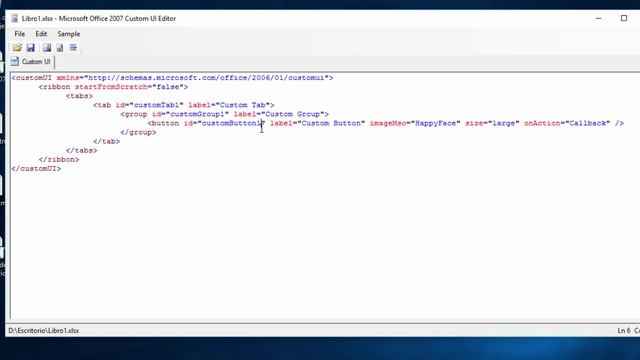The width and height of the screenshot is (640, 360).
Task: Click the Generate Callbacks toolbar icon
Action: click(73, 48)
